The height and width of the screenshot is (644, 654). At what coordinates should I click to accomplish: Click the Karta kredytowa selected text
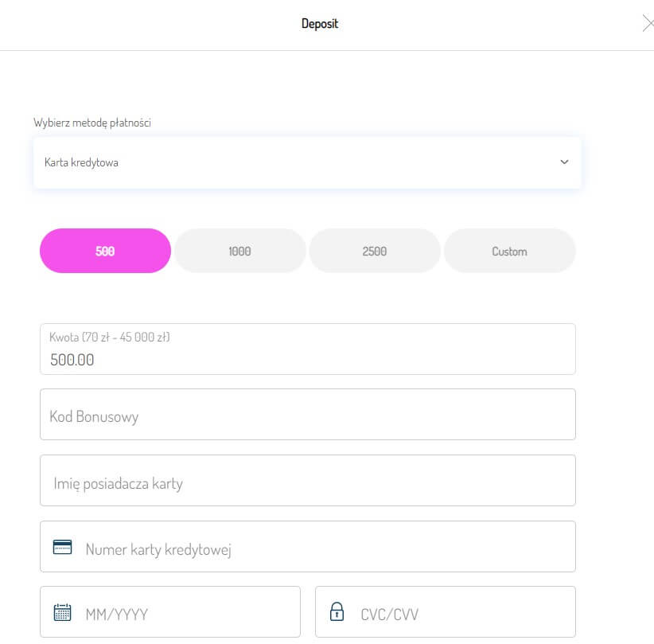coord(81,162)
